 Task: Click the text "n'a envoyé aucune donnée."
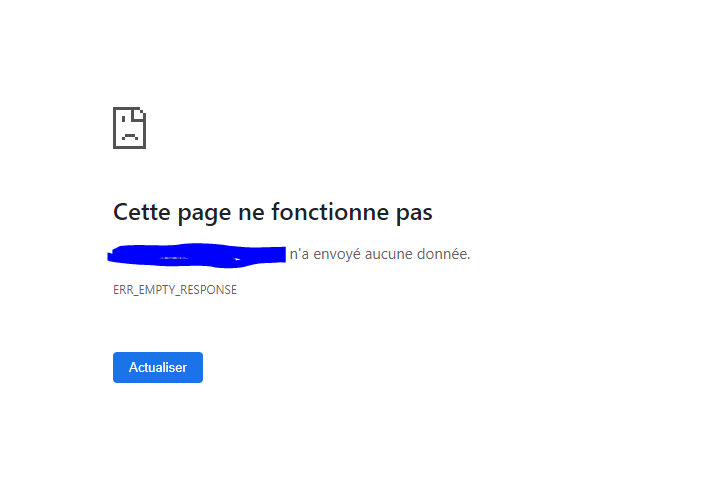(380, 254)
